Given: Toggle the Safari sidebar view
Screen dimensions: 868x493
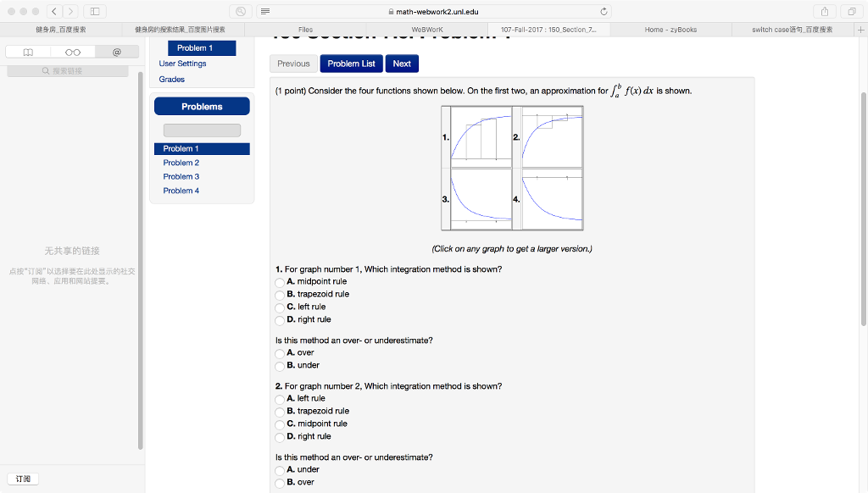Looking at the screenshot, I should pyautogui.click(x=95, y=12).
